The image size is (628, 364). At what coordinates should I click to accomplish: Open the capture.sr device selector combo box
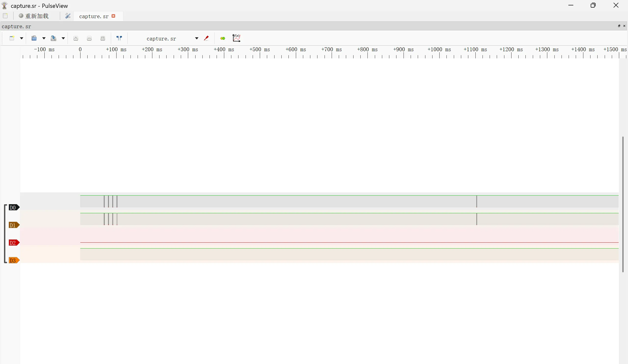point(172,38)
